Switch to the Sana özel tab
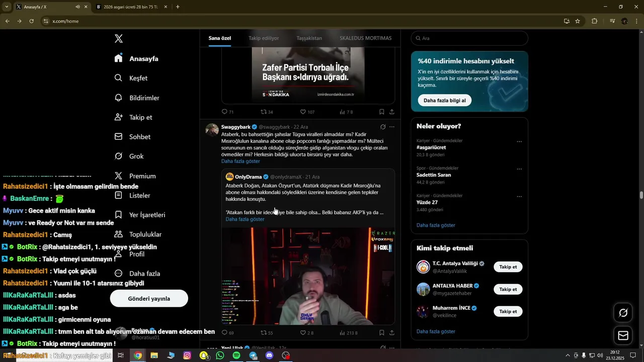Viewport: 644px width, 362px height. pos(220,38)
